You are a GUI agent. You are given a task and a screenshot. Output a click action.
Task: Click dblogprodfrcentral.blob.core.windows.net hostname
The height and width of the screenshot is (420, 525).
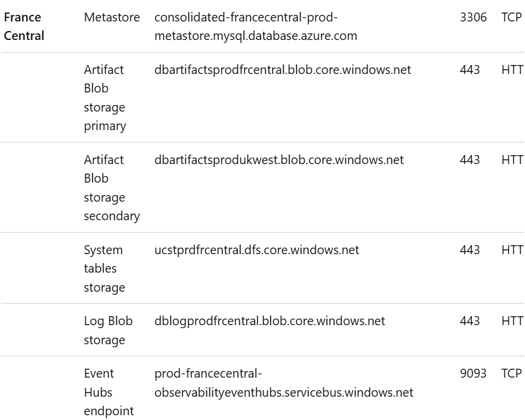pyautogui.click(x=270, y=321)
